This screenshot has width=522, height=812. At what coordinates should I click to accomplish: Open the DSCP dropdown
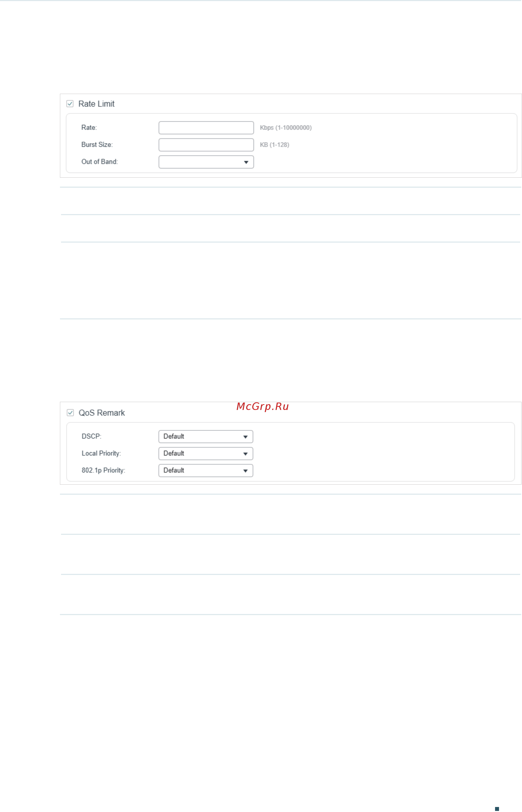[x=206, y=437]
